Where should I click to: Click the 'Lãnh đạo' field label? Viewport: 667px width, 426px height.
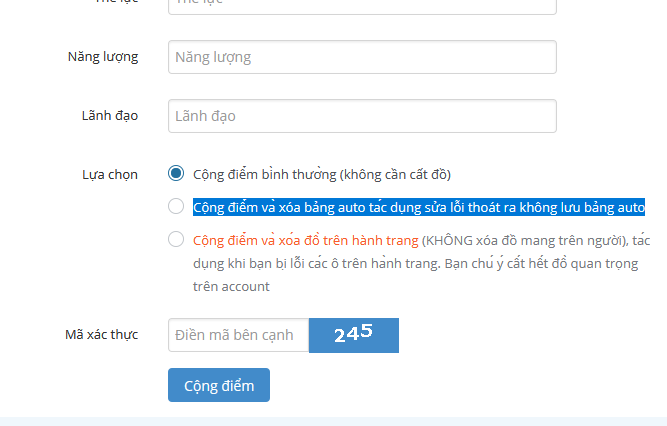[x=108, y=115]
